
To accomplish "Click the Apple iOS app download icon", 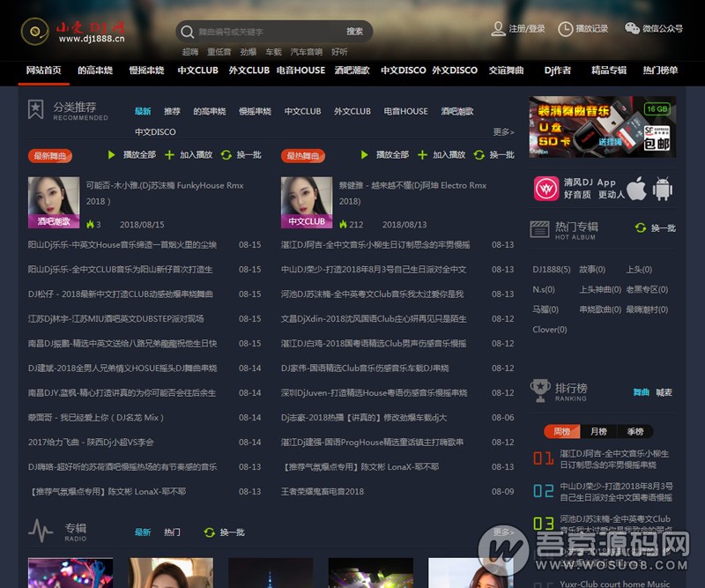I will pyautogui.click(x=636, y=188).
